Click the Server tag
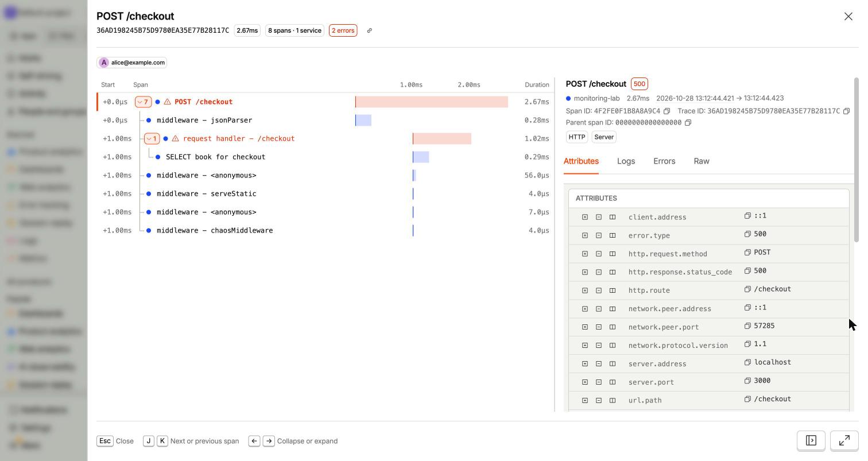This screenshot has width=868, height=461. coord(604,137)
